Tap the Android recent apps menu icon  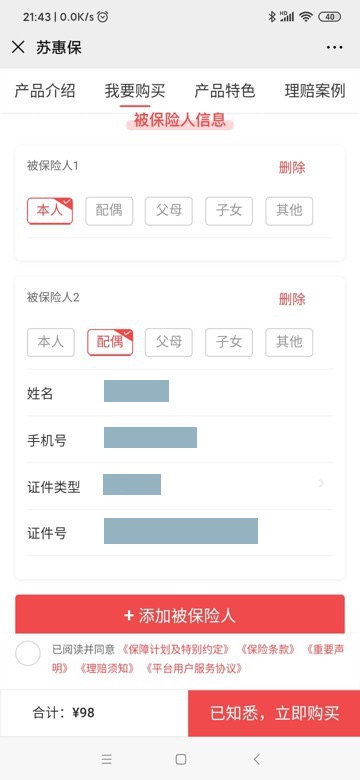106,759
